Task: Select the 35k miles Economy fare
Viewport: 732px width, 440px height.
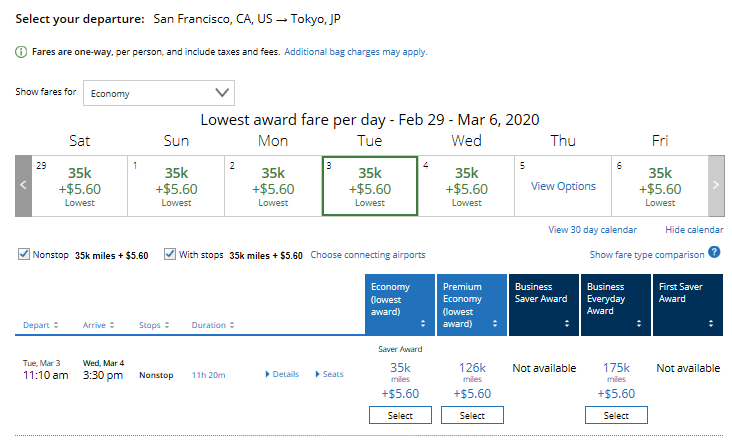Action: click(400, 415)
